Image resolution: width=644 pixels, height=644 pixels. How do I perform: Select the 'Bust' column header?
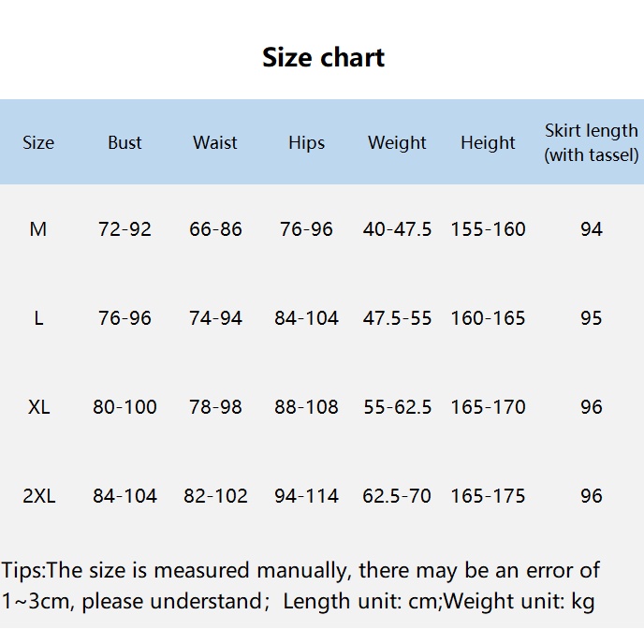pyautogui.click(x=124, y=142)
